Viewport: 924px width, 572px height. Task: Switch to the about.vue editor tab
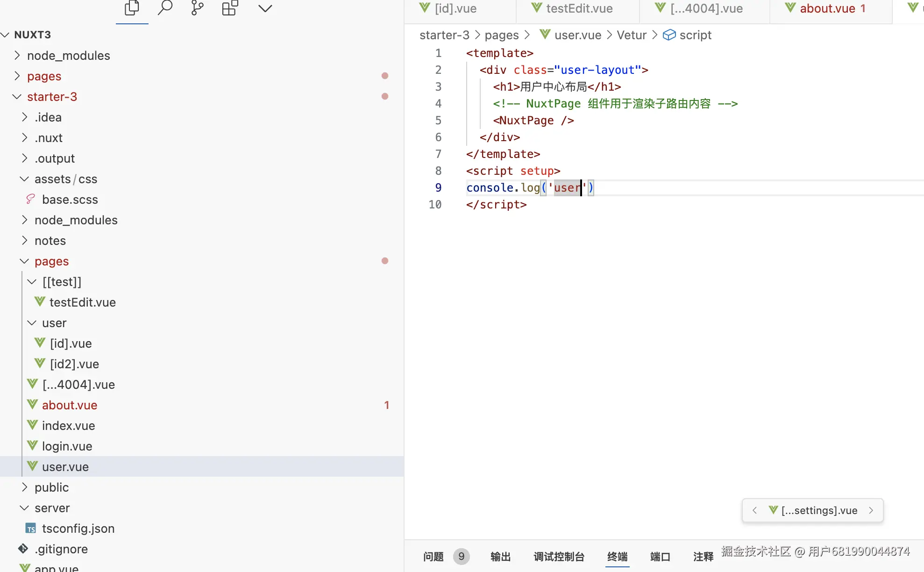[827, 8]
